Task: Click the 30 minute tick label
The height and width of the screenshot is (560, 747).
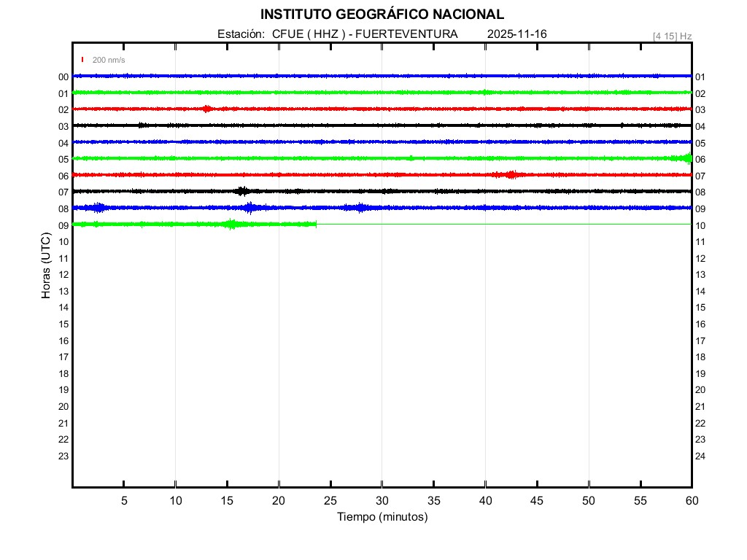Action: coord(382,501)
